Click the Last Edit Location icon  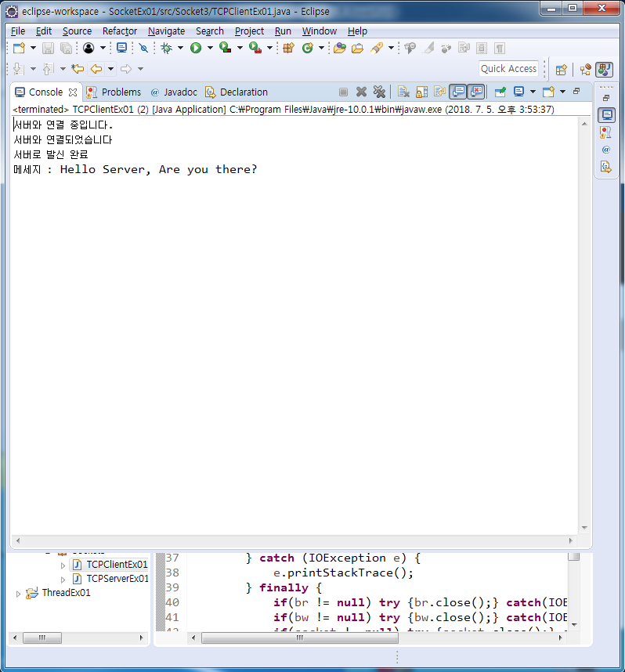pos(78,69)
